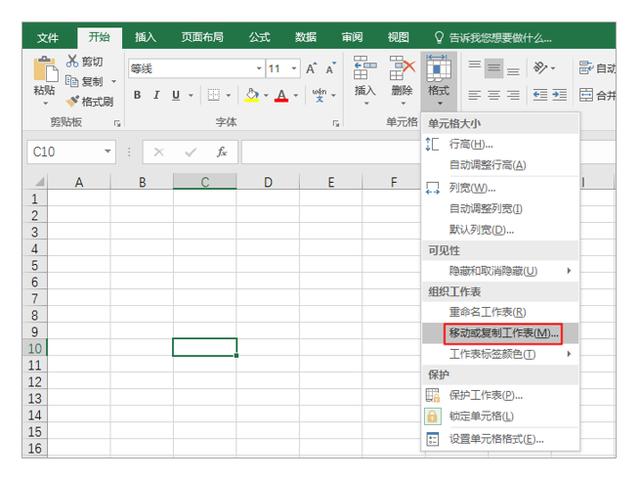
Task: Click the text Orientation icon
Action: coord(540,68)
